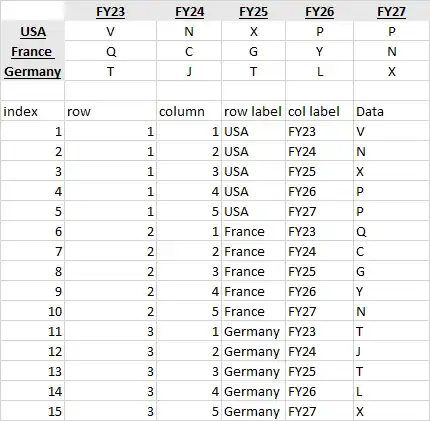Select the matrix cell with letter L

coord(319,71)
